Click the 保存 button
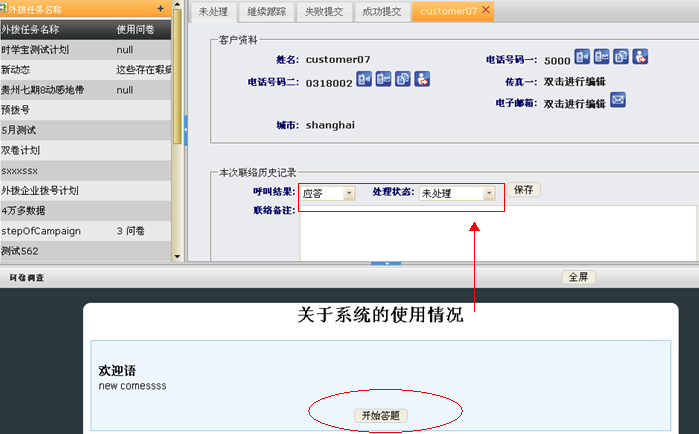The image size is (699, 434). click(525, 189)
